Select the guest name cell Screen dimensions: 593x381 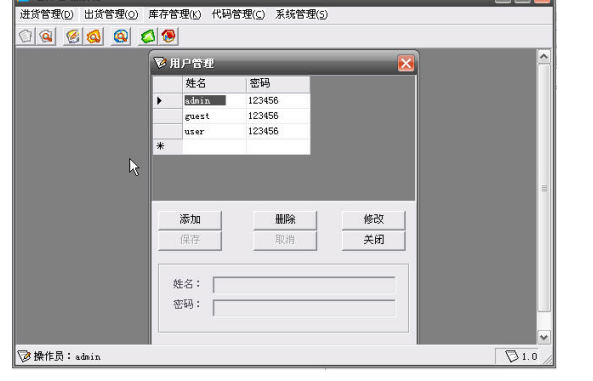pos(214,116)
